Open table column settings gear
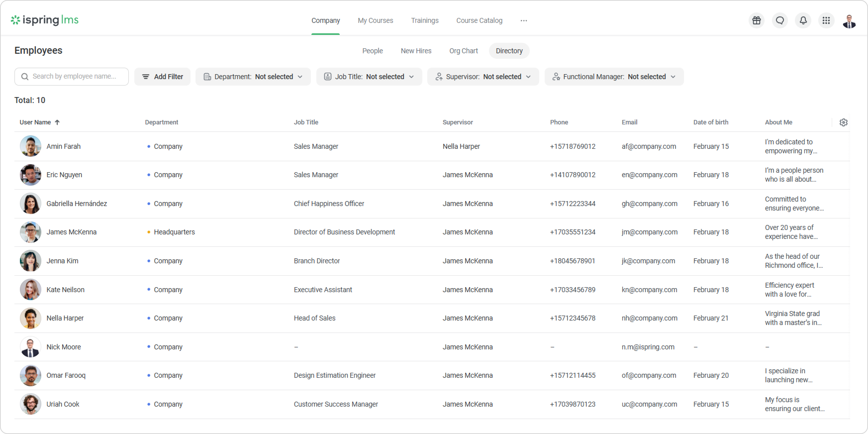The image size is (868, 434). pos(843,122)
